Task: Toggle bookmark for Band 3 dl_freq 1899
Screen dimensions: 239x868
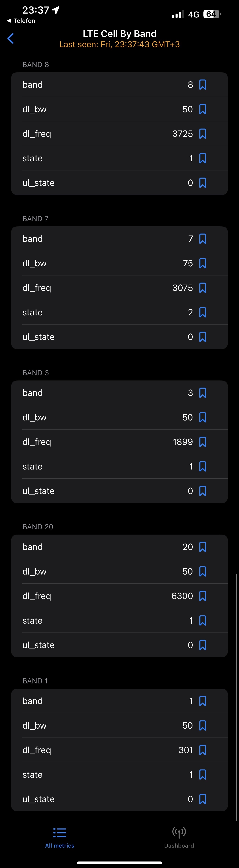Action: [x=203, y=442]
